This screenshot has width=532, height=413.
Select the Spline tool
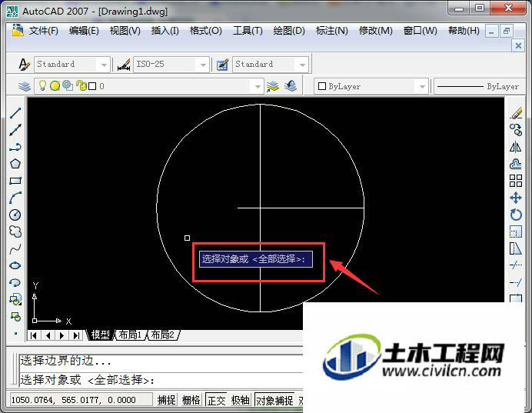pyautogui.click(x=15, y=249)
